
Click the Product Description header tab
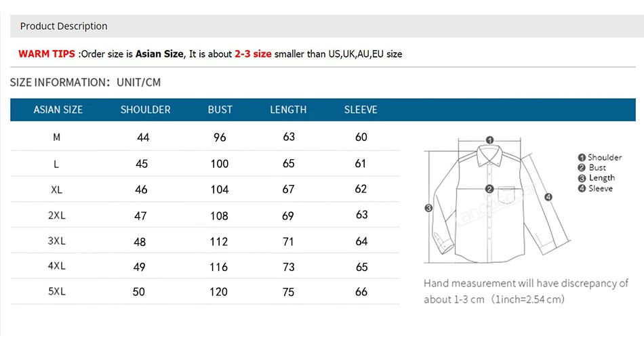pos(64,26)
